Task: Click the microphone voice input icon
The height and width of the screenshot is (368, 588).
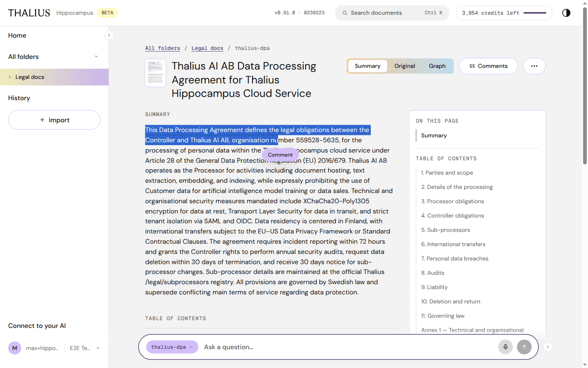Action: click(x=506, y=347)
